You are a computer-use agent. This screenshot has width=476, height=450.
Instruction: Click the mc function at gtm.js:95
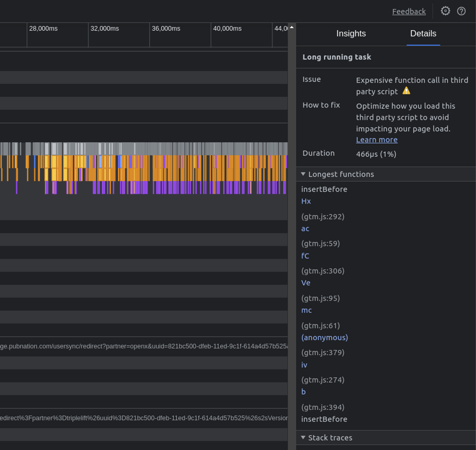coord(306,310)
